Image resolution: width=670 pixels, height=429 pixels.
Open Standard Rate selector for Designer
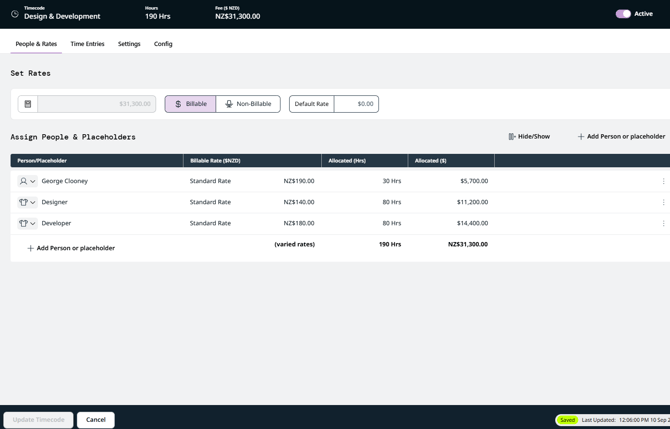(x=210, y=202)
